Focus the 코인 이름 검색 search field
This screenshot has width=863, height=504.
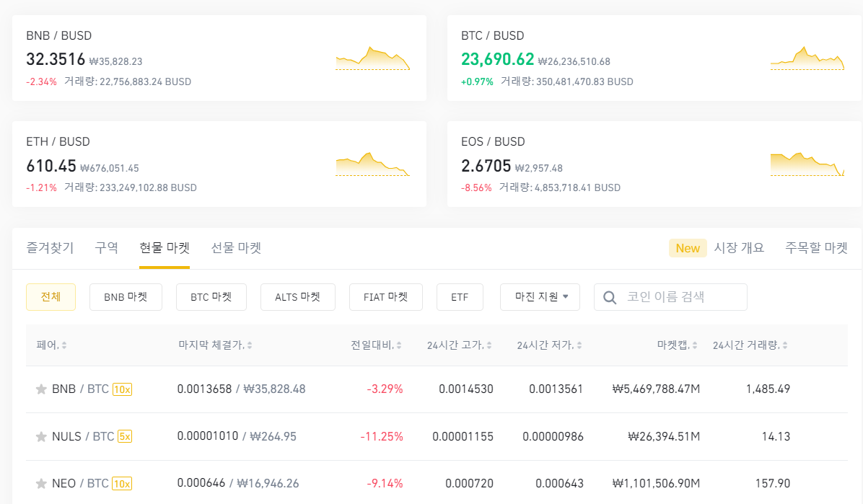[x=670, y=297]
